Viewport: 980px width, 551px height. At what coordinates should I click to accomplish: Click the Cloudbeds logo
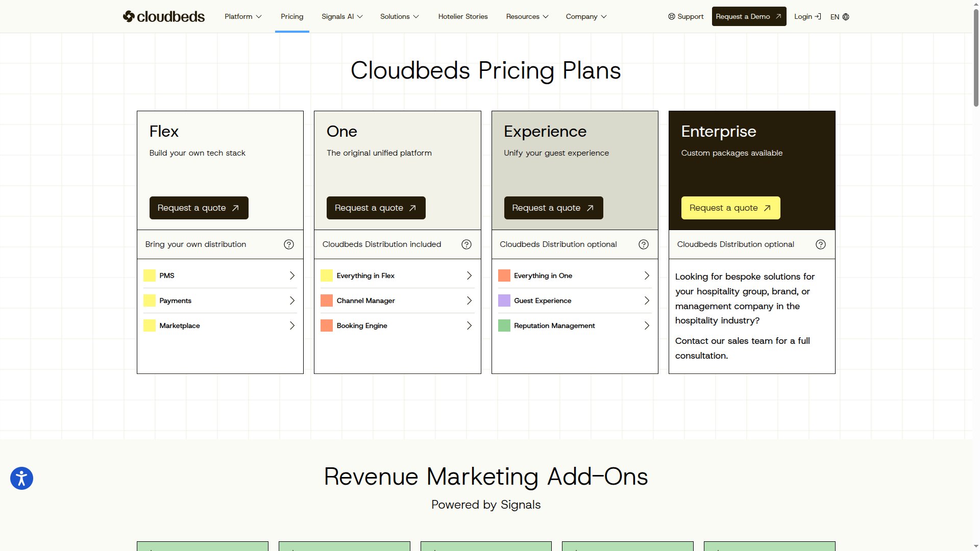click(163, 16)
